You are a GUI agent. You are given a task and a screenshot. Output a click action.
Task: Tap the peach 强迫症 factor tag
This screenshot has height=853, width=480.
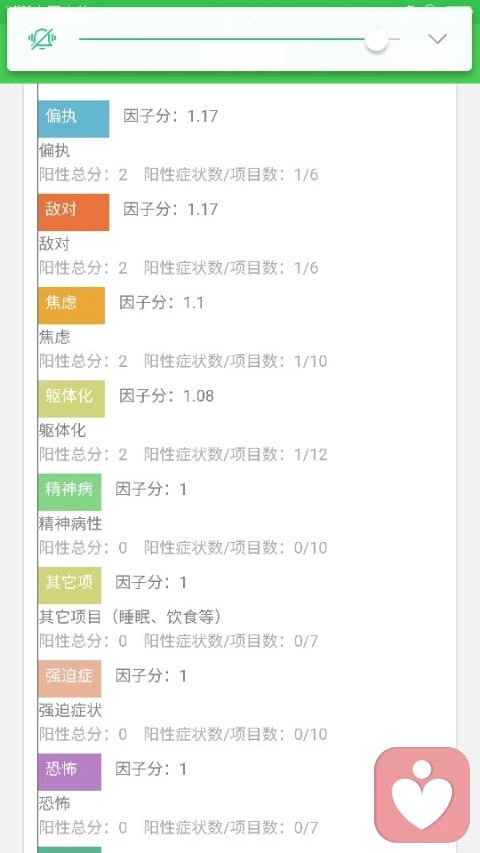(x=70, y=678)
